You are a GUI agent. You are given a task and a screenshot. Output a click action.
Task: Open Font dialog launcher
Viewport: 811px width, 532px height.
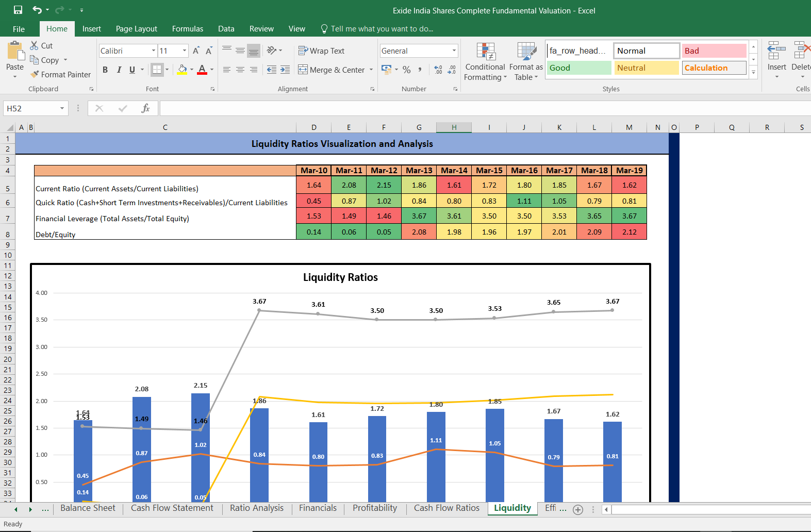click(212, 89)
